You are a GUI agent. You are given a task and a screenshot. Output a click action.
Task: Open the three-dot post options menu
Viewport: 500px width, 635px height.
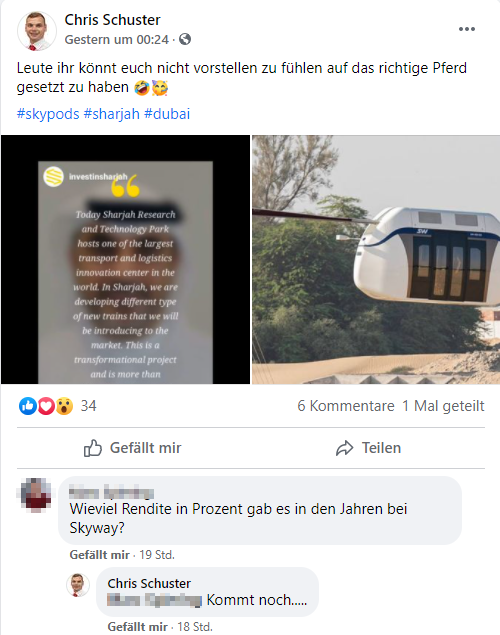pyautogui.click(x=466, y=29)
